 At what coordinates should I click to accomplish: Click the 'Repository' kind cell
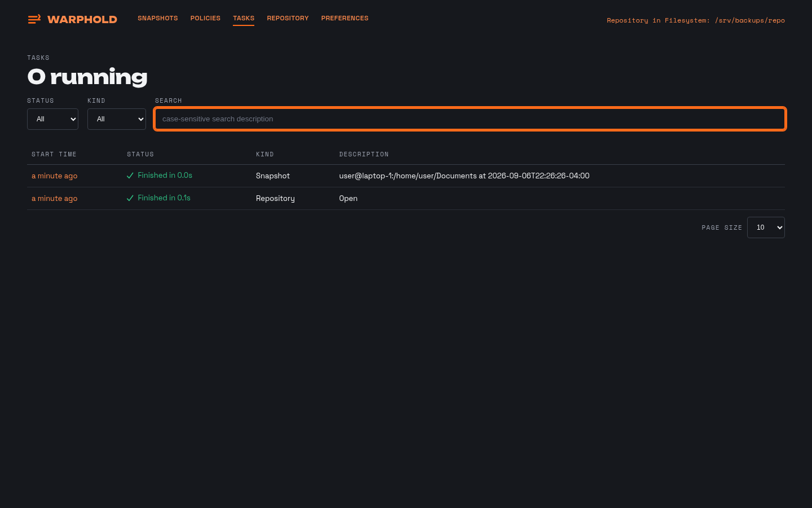275,198
